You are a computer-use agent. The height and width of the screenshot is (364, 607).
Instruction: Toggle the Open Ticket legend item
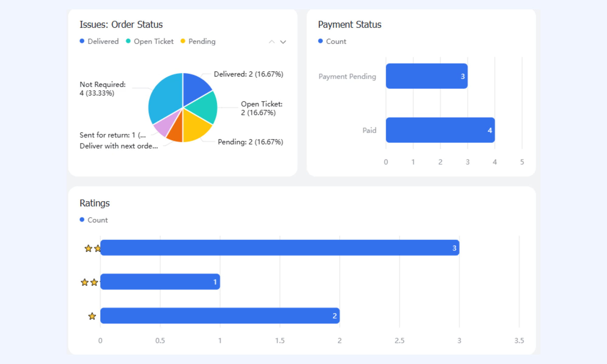[150, 41]
